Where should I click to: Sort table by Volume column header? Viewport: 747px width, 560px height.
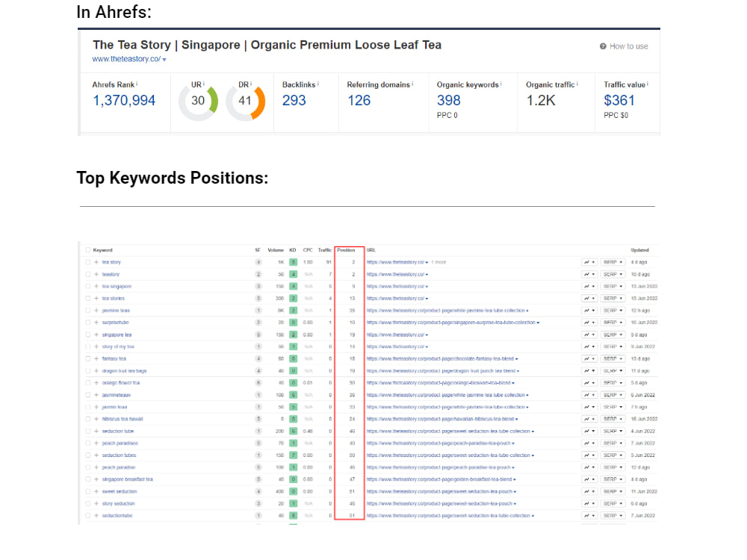(x=276, y=250)
